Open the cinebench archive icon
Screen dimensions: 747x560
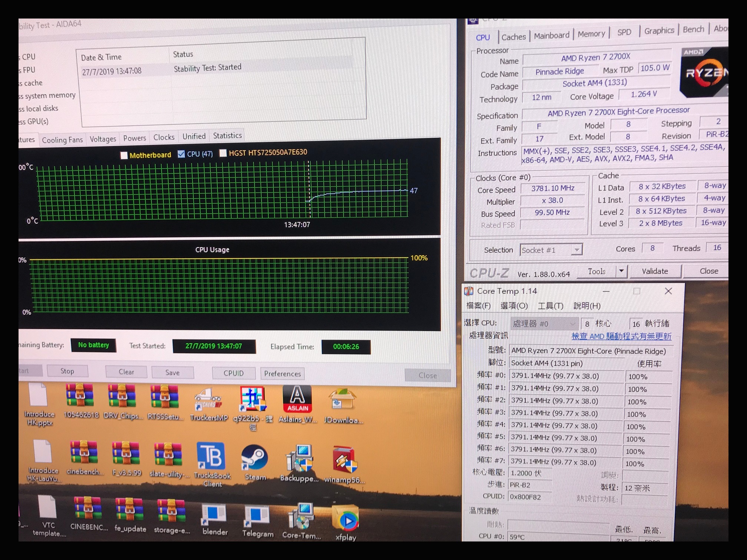click(x=84, y=458)
